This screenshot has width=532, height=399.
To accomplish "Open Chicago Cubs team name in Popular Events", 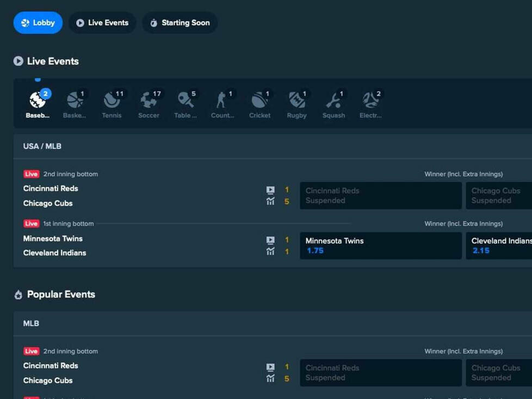I will point(48,381).
